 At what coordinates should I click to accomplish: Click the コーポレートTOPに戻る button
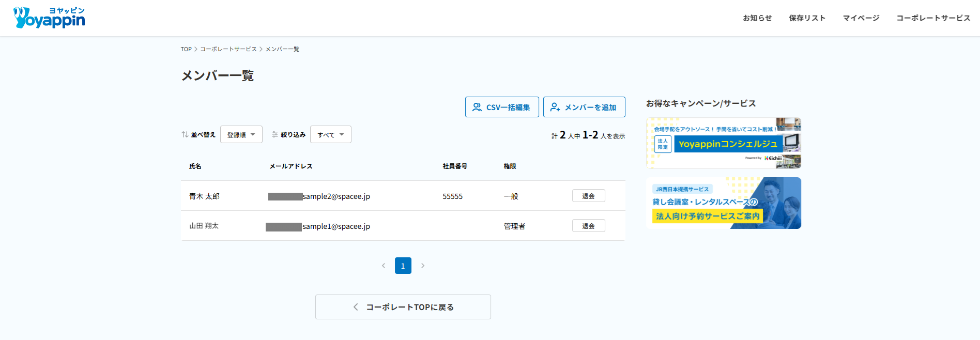(x=403, y=307)
